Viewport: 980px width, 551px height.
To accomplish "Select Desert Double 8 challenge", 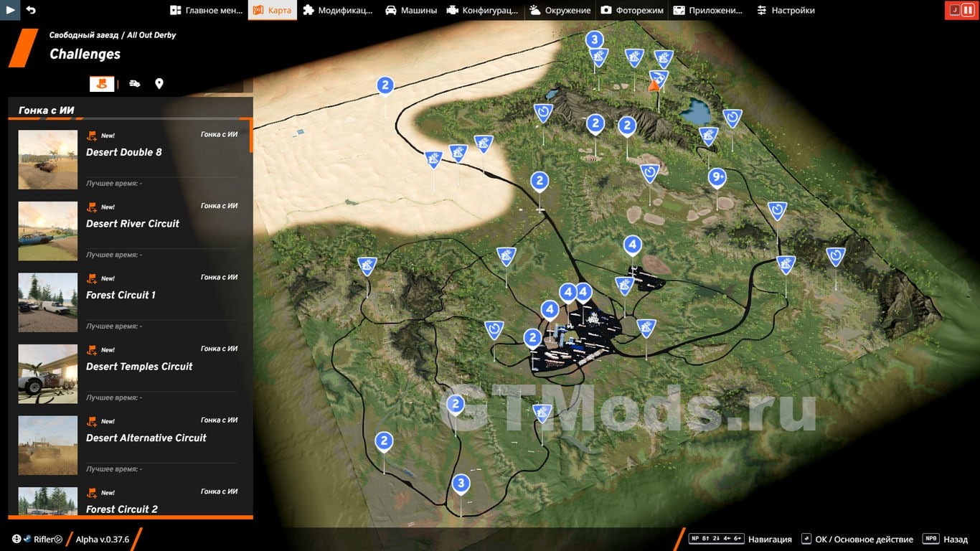I will (x=124, y=152).
